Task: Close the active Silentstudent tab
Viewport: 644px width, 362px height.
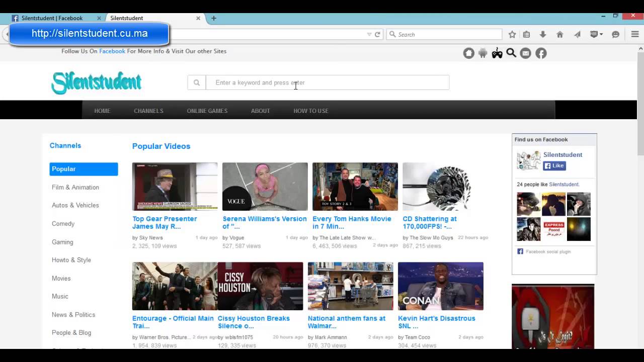Action: click(x=198, y=18)
